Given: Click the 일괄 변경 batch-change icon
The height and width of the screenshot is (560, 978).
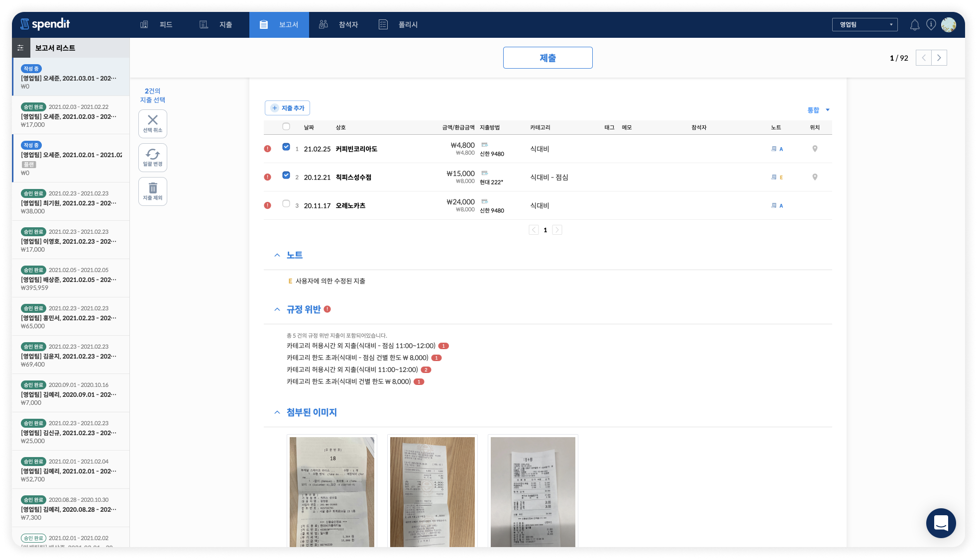Looking at the screenshot, I should click(153, 157).
